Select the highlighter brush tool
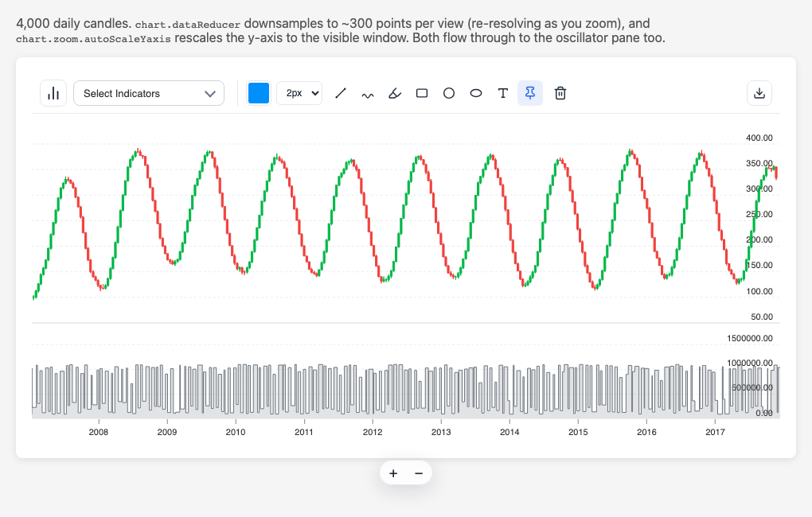The image size is (812, 517). 395,93
